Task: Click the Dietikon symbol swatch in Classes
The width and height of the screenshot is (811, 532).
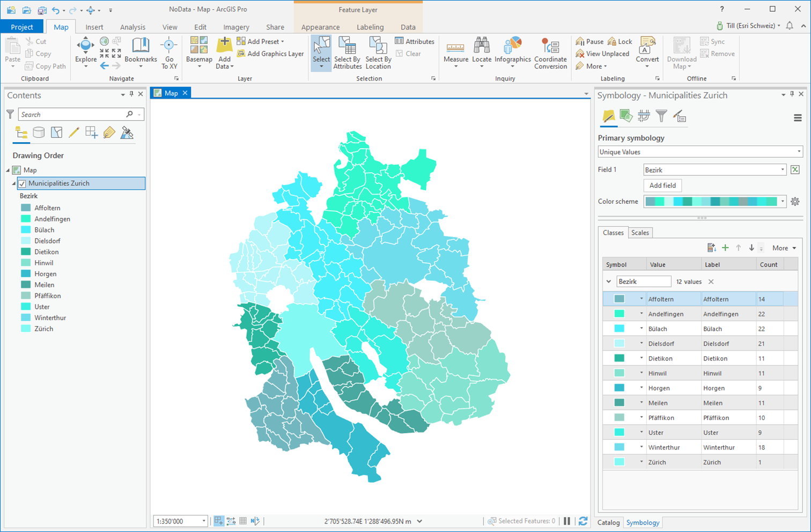Action: pos(619,358)
